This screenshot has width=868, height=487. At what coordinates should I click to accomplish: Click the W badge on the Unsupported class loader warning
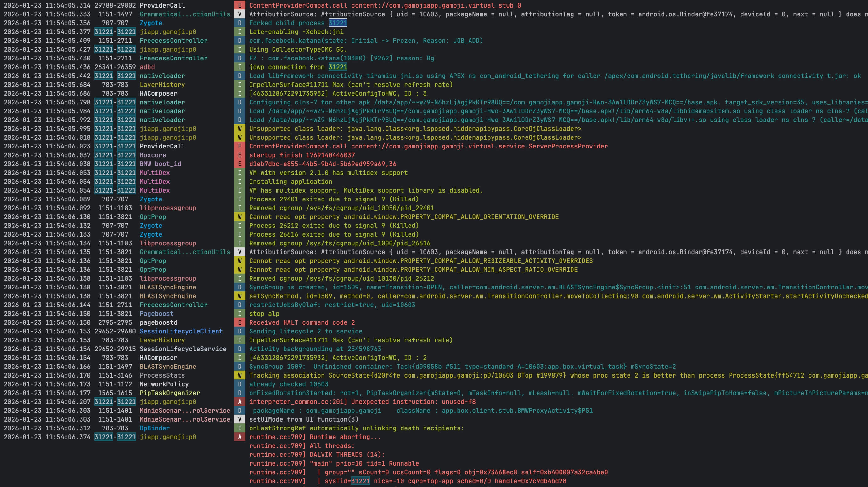coord(240,129)
